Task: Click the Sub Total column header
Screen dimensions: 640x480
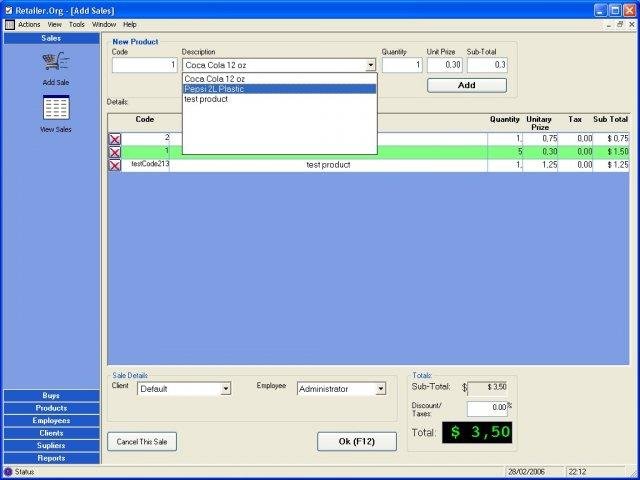Action: click(611, 120)
